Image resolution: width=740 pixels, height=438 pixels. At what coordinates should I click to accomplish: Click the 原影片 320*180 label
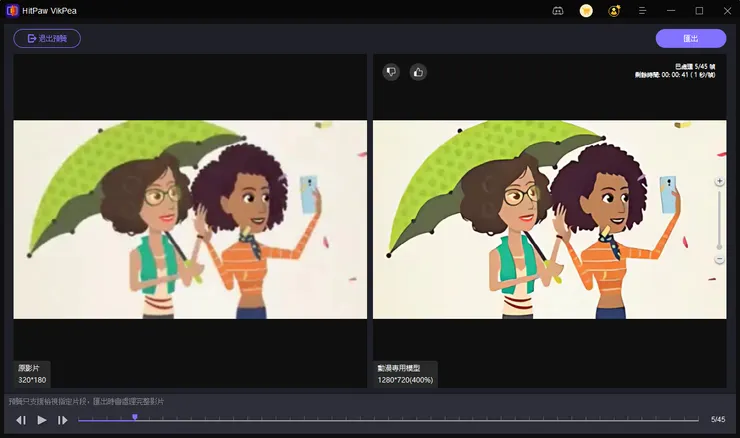[32, 374]
